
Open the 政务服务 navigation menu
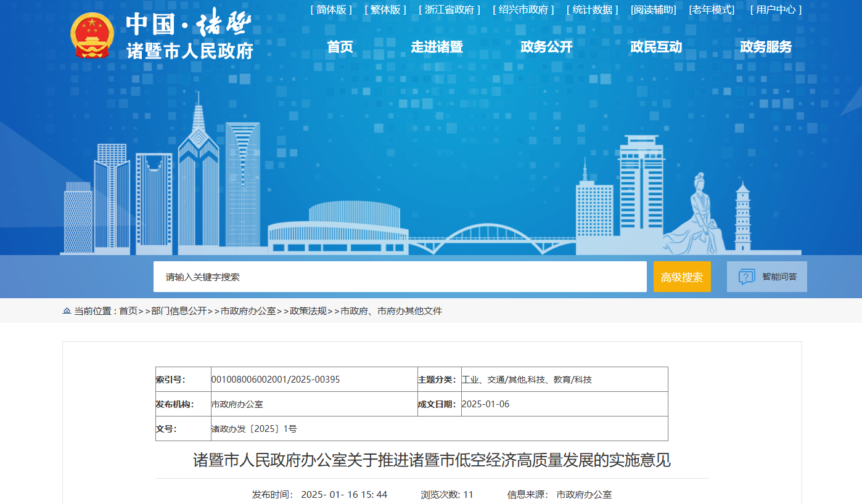coord(766,47)
